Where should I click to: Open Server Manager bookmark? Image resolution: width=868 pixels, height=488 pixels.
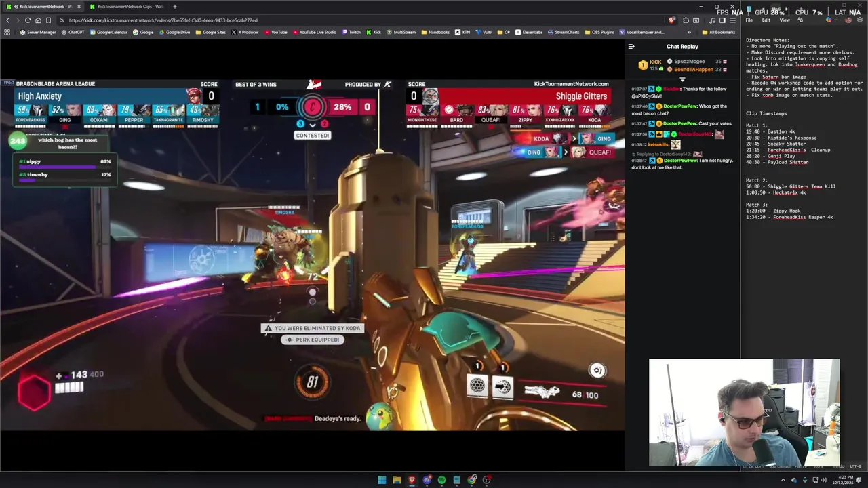click(x=38, y=32)
